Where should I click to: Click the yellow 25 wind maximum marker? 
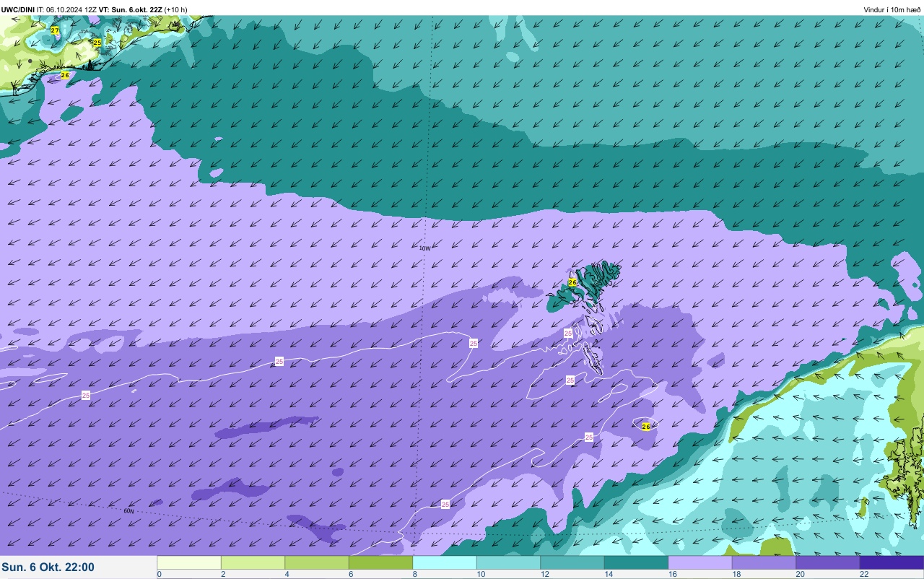(x=97, y=43)
